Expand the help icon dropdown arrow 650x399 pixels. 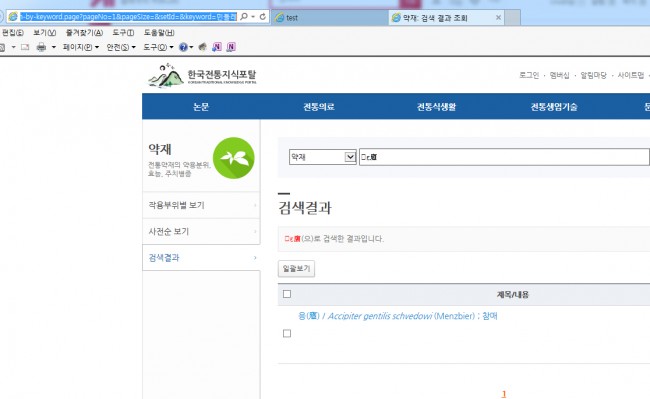[x=191, y=47]
